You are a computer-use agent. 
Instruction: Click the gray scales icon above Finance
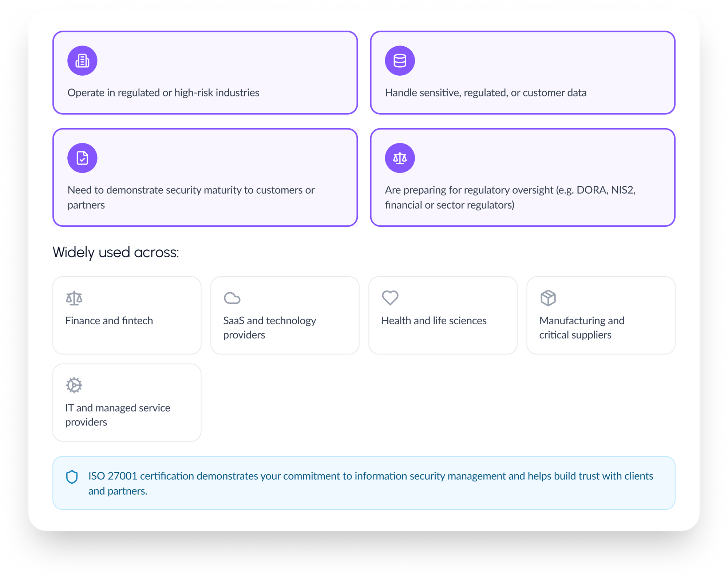click(74, 298)
